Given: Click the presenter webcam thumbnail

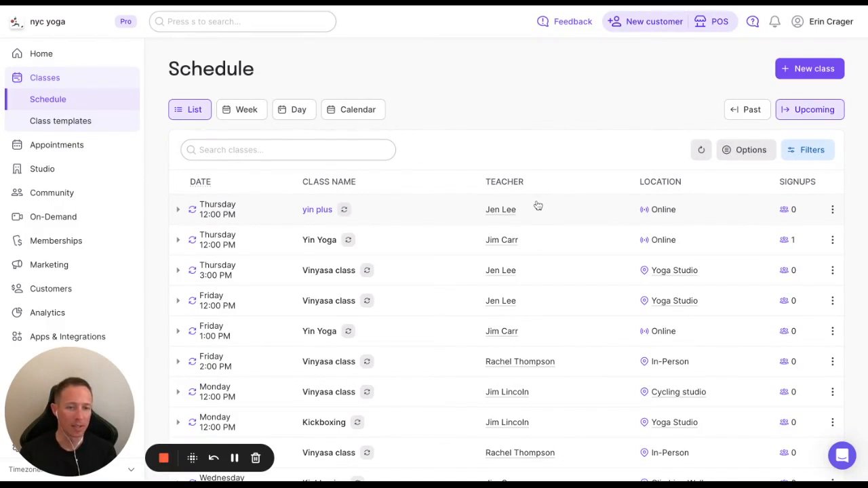Looking at the screenshot, I should click(69, 412).
